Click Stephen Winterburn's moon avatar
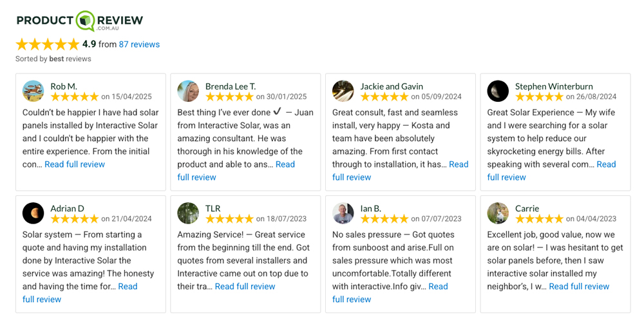Image resolution: width=644 pixels, height=335 pixels. coord(498,91)
